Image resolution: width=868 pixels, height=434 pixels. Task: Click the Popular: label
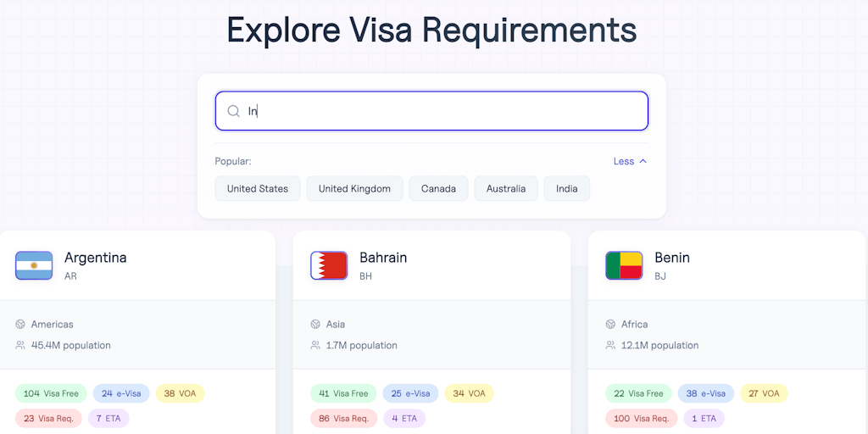click(x=233, y=161)
